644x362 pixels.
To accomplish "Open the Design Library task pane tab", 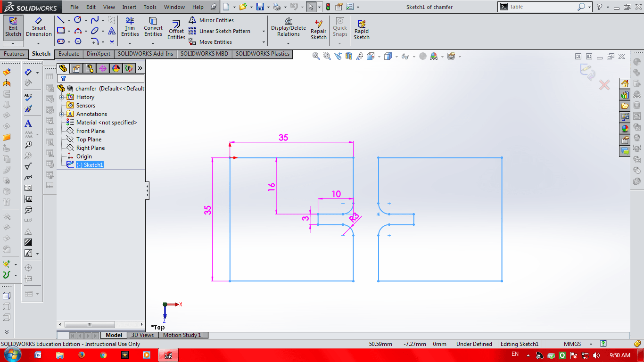I will tap(625, 95).
